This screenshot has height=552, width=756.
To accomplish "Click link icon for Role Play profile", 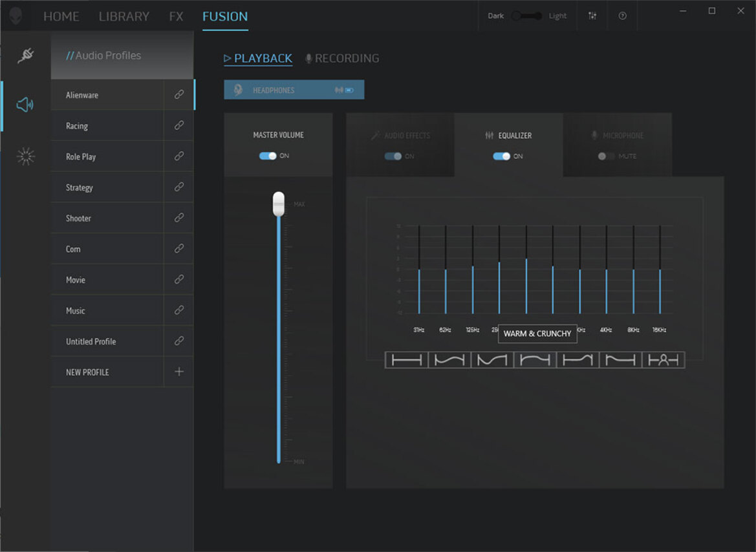I will [x=179, y=156].
